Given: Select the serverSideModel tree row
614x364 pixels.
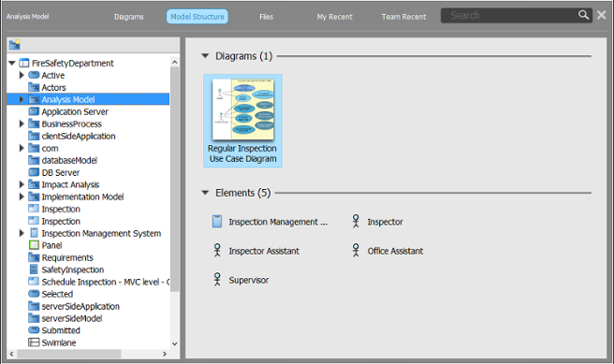Looking at the screenshot, I should (89, 318).
